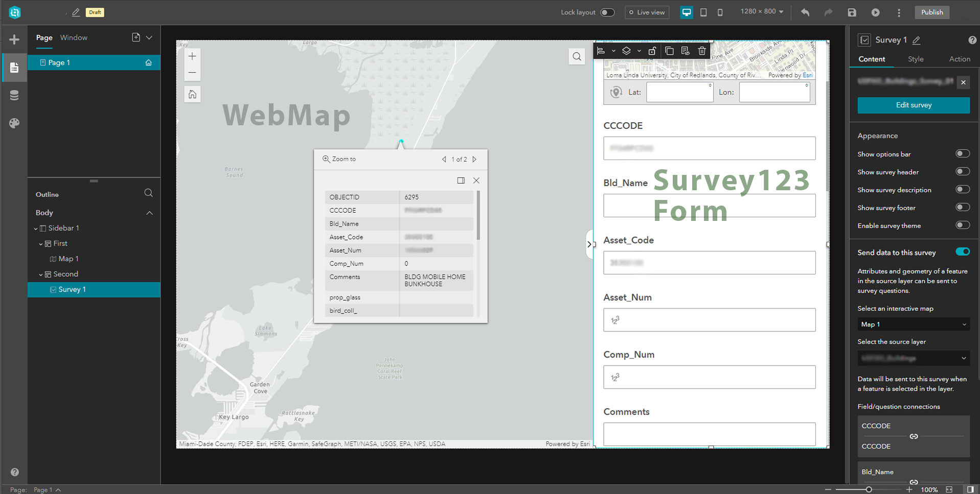Switch to tablet device view
The height and width of the screenshot is (494, 980).
(x=703, y=12)
